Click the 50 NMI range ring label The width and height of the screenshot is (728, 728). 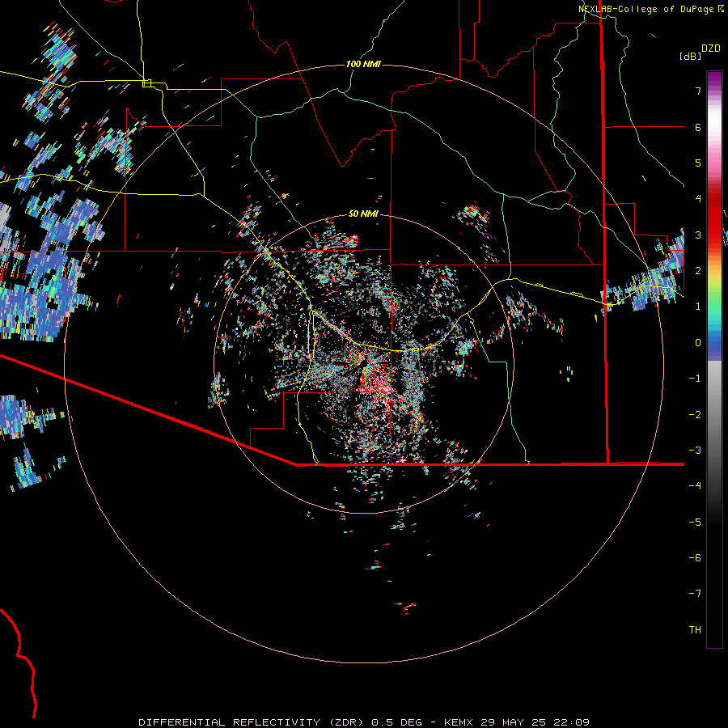click(363, 214)
